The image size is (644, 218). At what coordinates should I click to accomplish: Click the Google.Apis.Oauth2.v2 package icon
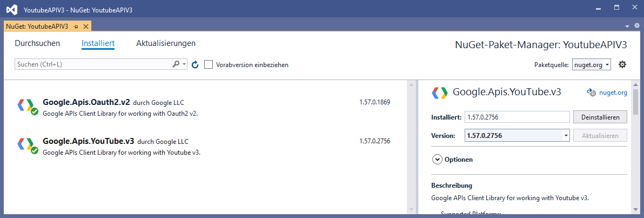coord(27,107)
